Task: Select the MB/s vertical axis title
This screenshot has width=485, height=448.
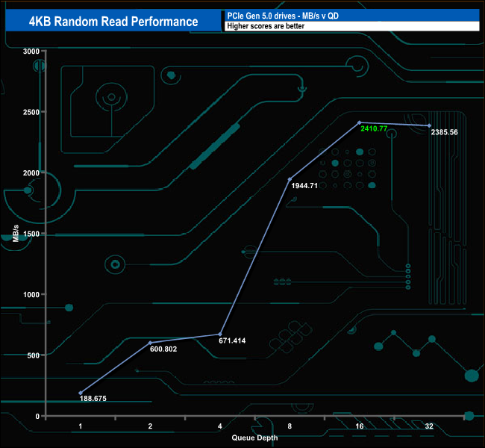Action: (16, 233)
